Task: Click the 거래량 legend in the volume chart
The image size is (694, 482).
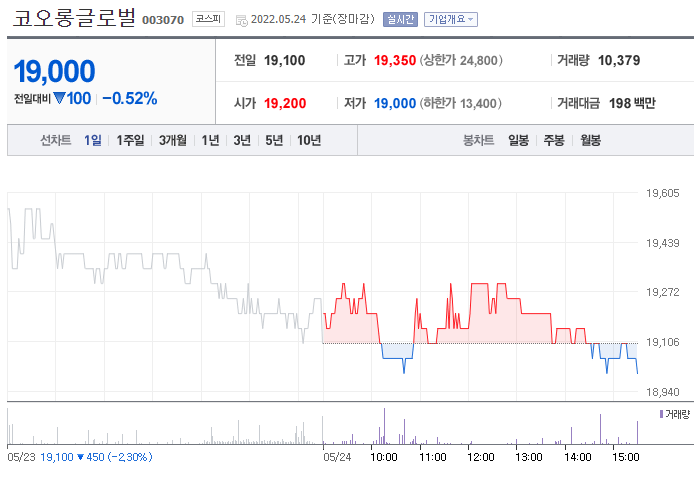Action: [675, 414]
